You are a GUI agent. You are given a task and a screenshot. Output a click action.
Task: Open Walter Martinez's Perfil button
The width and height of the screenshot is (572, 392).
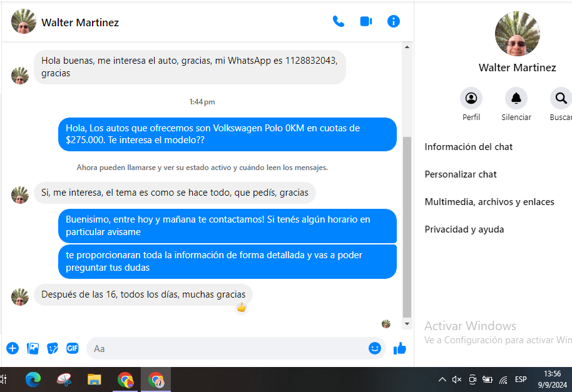(471, 98)
